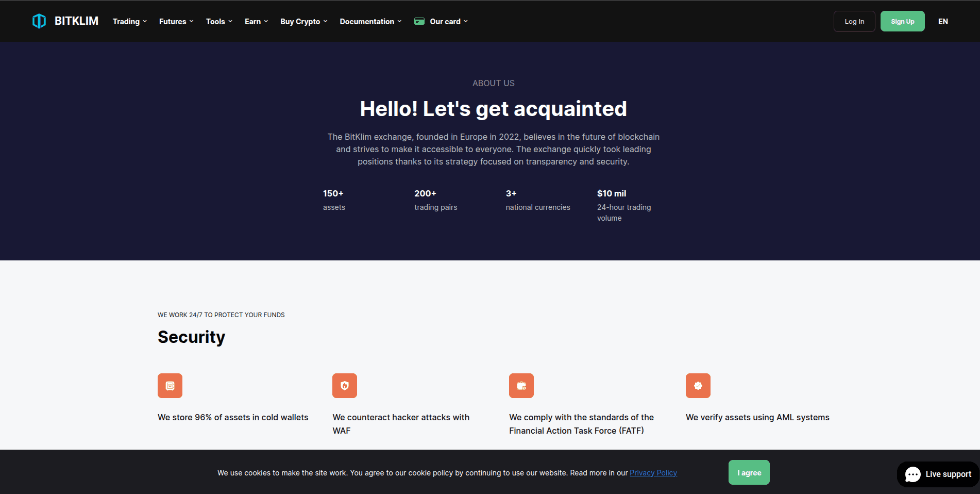
Task: Expand the Trading dropdown menu
Action: coord(130,22)
